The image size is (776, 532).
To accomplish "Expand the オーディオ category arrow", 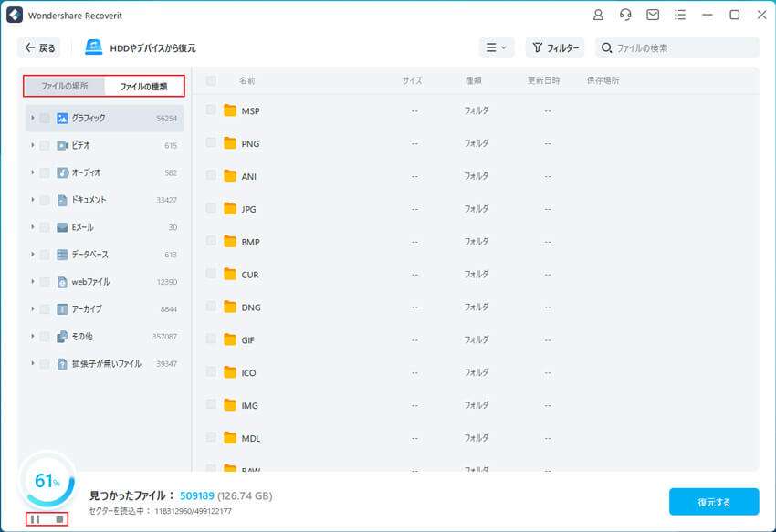I will click(33, 172).
